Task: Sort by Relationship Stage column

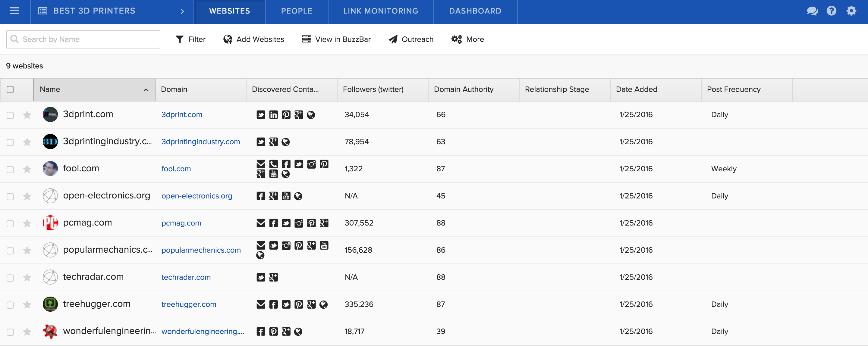Action: point(565,89)
